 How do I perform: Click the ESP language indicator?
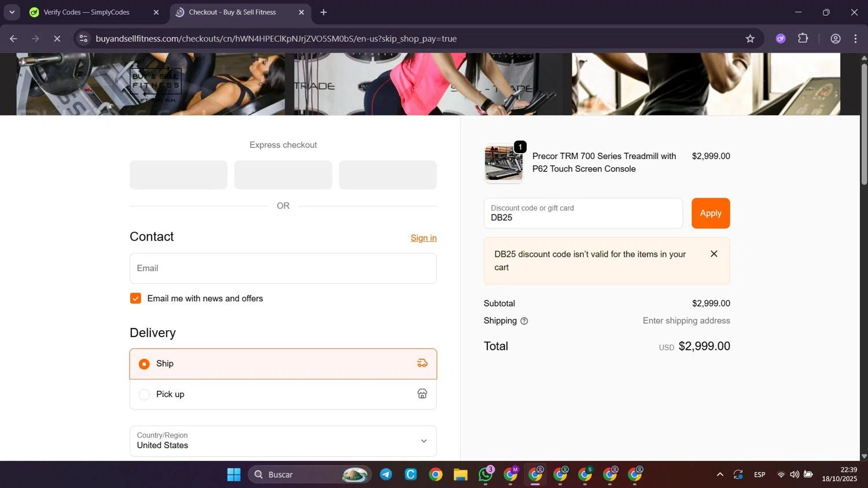tap(760, 475)
